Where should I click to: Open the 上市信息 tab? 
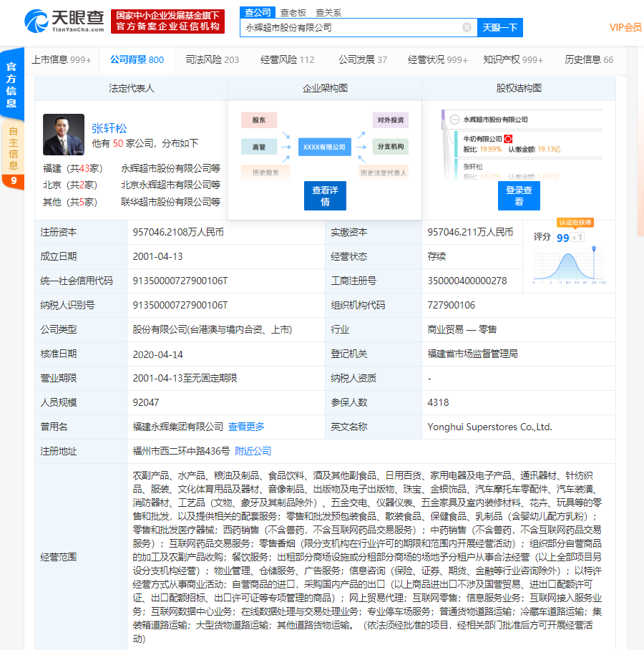(62, 59)
